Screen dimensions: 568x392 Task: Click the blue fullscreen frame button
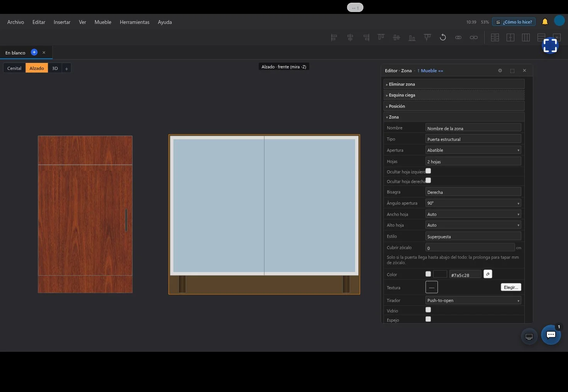coord(550,46)
